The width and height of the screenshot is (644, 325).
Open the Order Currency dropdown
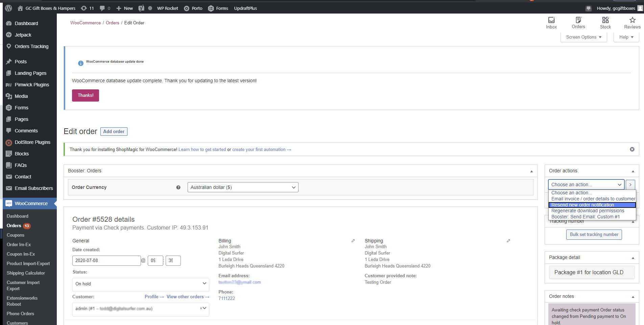click(243, 187)
